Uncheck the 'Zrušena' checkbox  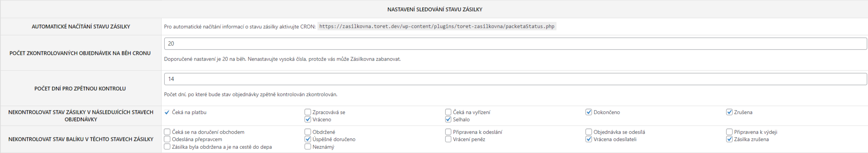pyautogui.click(x=729, y=112)
